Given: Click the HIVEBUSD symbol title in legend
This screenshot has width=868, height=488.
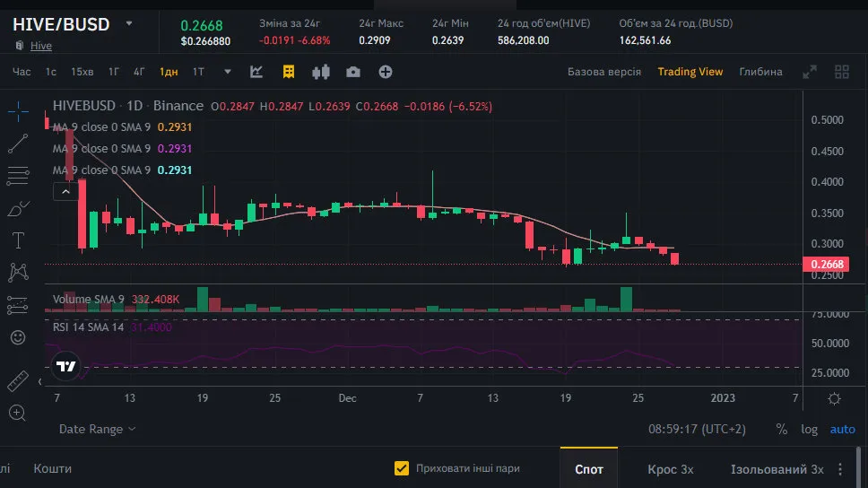Looking at the screenshot, I should 83,105.
